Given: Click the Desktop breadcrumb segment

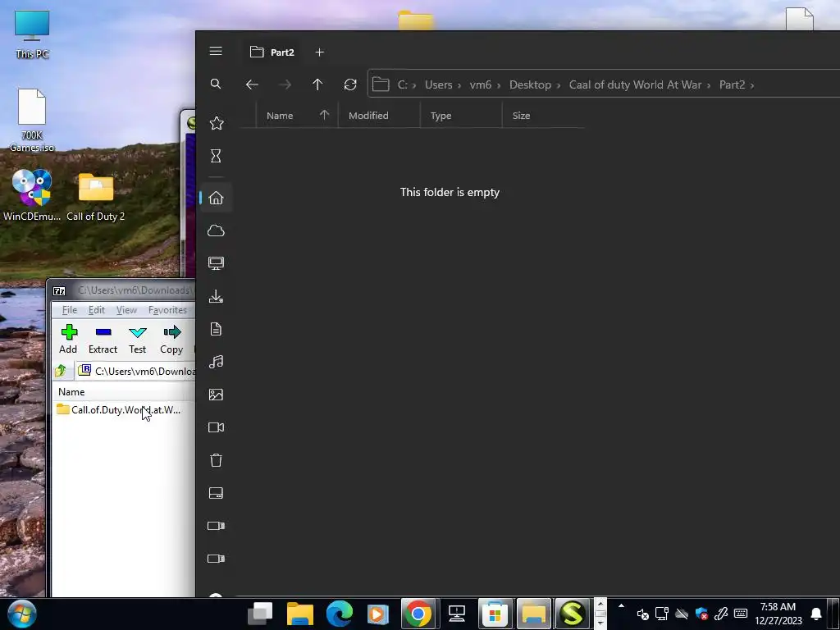Looking at the screenshot, I should (530, 84).
